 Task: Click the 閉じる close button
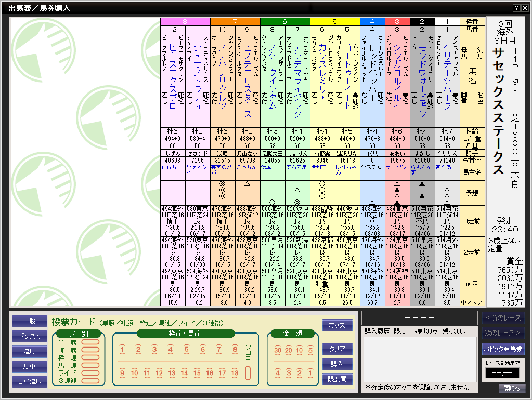pyautogui.click(x=512, y=389)
